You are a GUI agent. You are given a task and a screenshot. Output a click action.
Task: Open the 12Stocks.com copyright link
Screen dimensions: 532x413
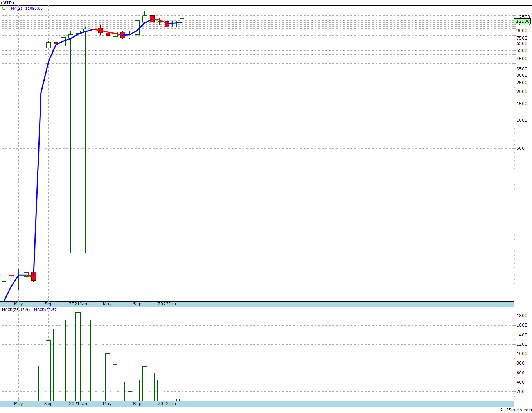515,410
